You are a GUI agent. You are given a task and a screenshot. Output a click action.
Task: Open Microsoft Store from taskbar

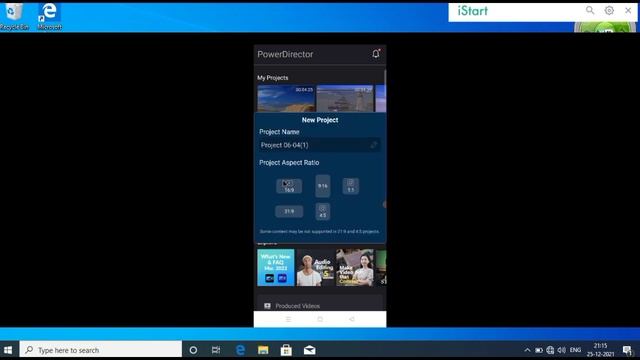click(286, 350)
